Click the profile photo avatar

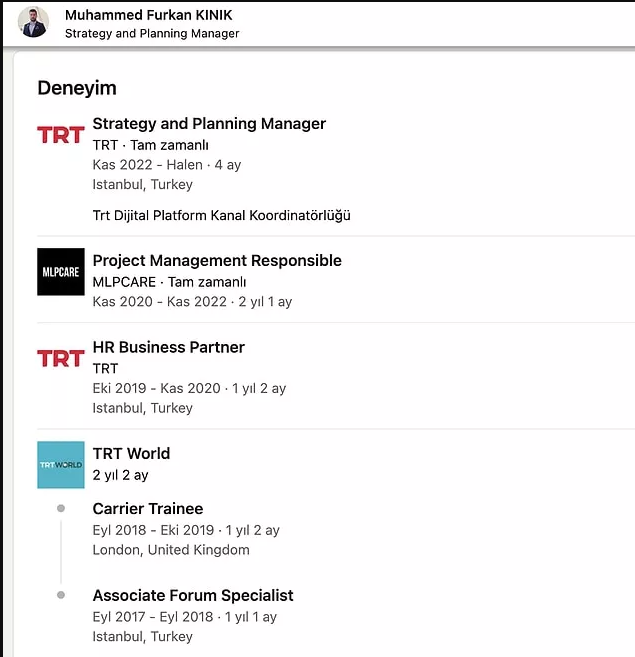pyautogui.click(x=34, y=22)
